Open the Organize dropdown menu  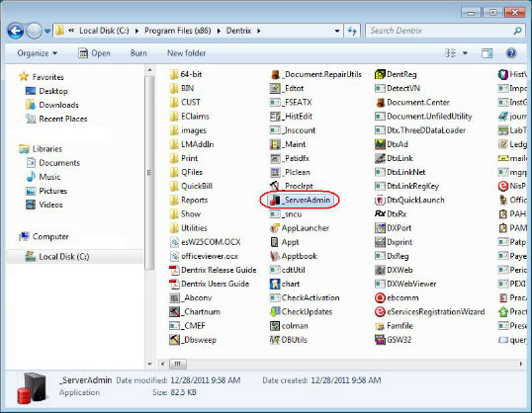[38, 53]
